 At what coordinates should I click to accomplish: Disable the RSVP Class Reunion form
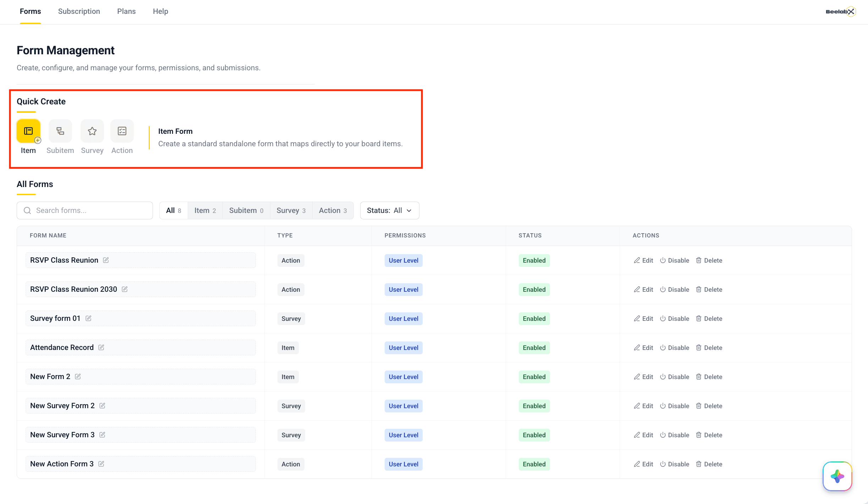675,261
